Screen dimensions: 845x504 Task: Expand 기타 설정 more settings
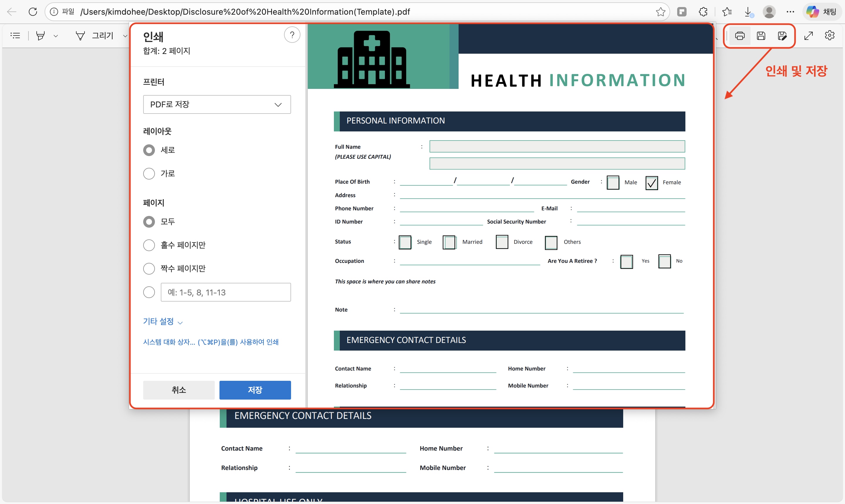[x=163, y=321]
